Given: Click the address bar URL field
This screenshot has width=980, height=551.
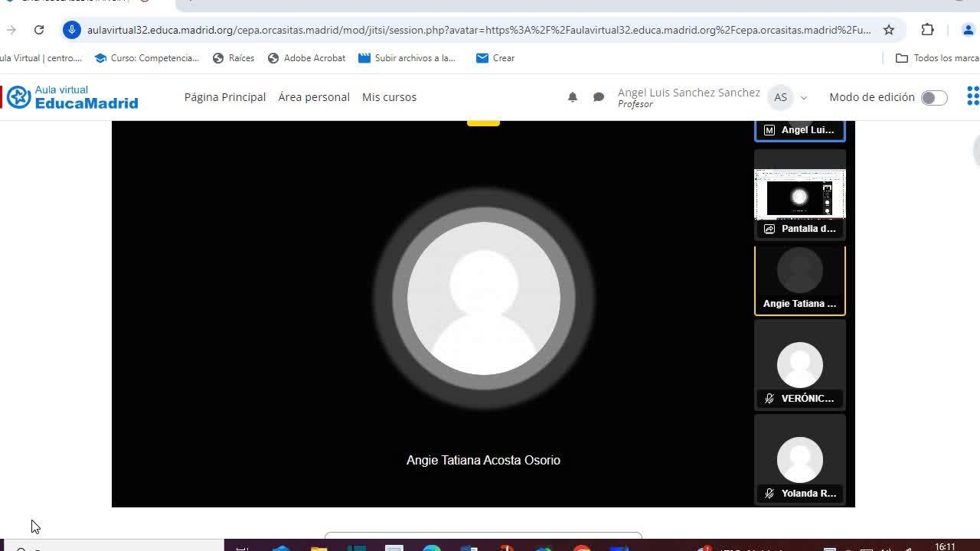Looking at the screenshot, I should 479,30.
